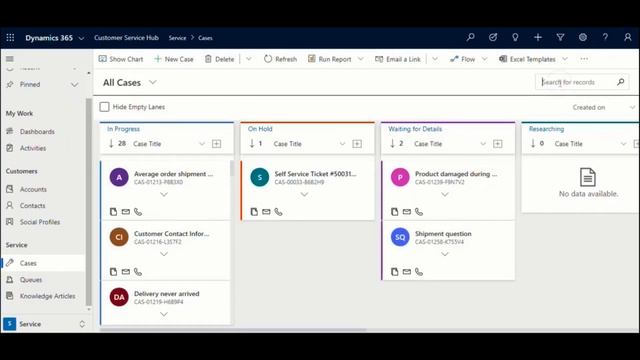The height and width of the screenshot is (360, 640).
Task: Click the search magnifier in top bar
Action: (x=471, y=37)
